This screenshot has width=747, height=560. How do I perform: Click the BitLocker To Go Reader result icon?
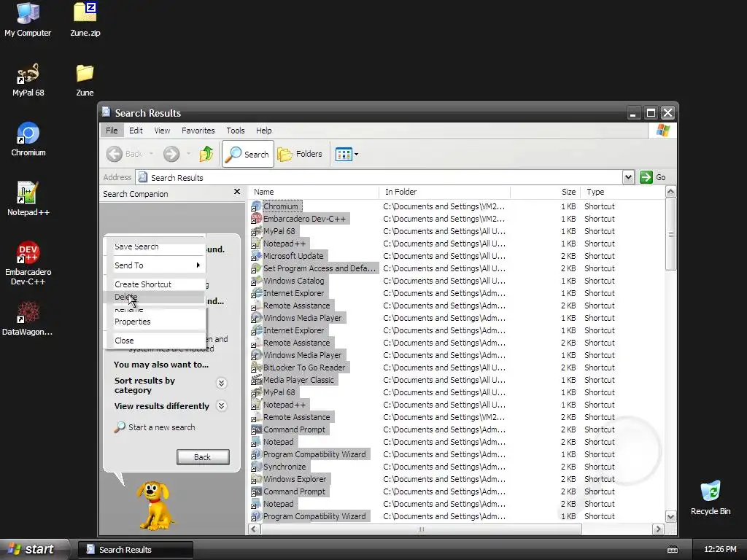pyautogui.click(x=256, y=367)
